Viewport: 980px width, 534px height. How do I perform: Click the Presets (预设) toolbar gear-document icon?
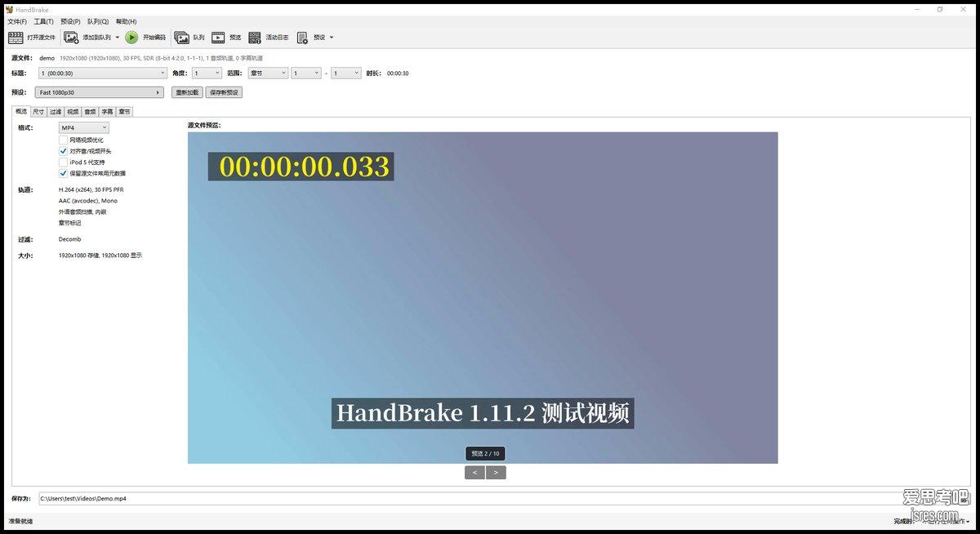pyautogui.click(x=302, y=38)
